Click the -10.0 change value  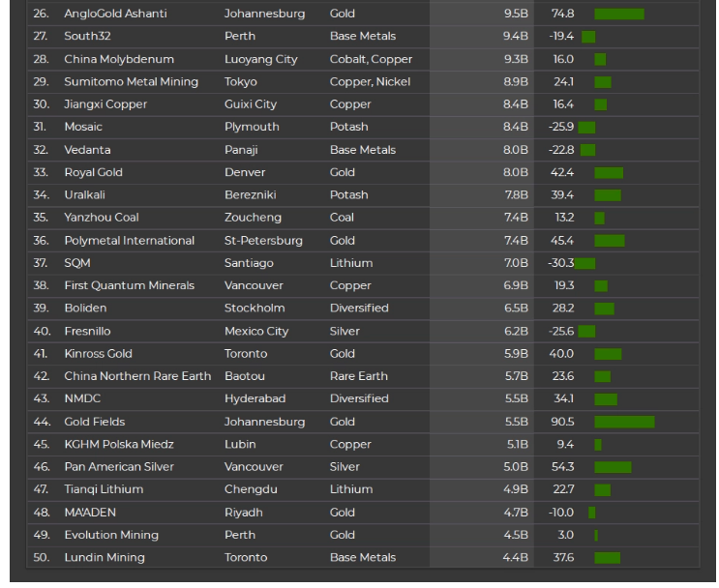(561, 513)
